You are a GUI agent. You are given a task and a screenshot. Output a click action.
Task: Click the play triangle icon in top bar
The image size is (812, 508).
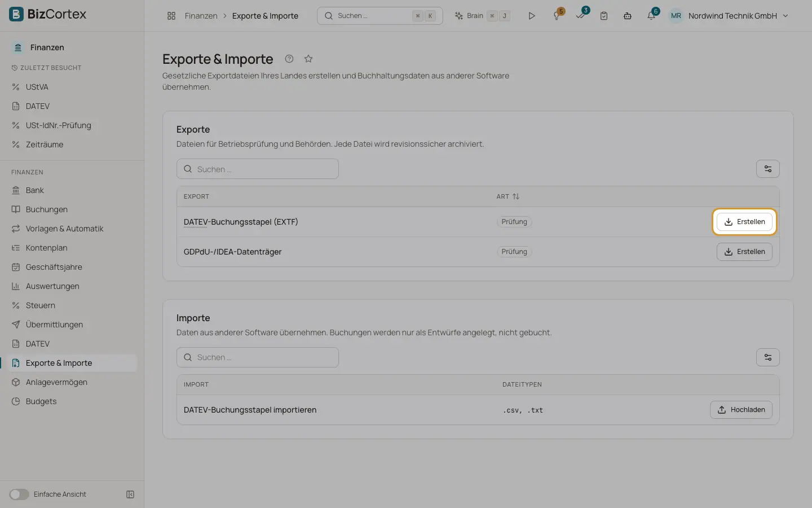(532, 16)
